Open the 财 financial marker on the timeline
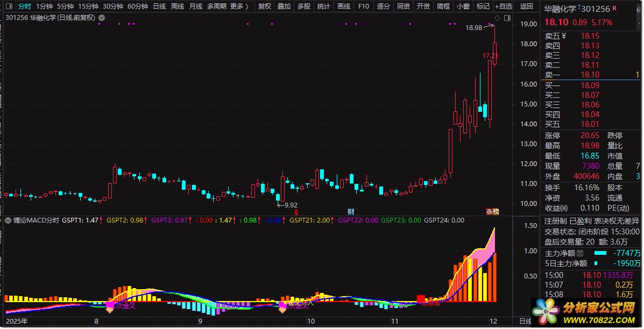This screenshot has height=329, width=644. tap(351, 212)
